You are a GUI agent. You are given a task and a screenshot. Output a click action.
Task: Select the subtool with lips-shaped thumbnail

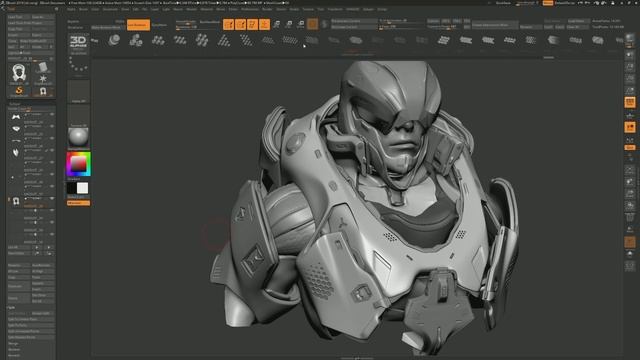16,129
